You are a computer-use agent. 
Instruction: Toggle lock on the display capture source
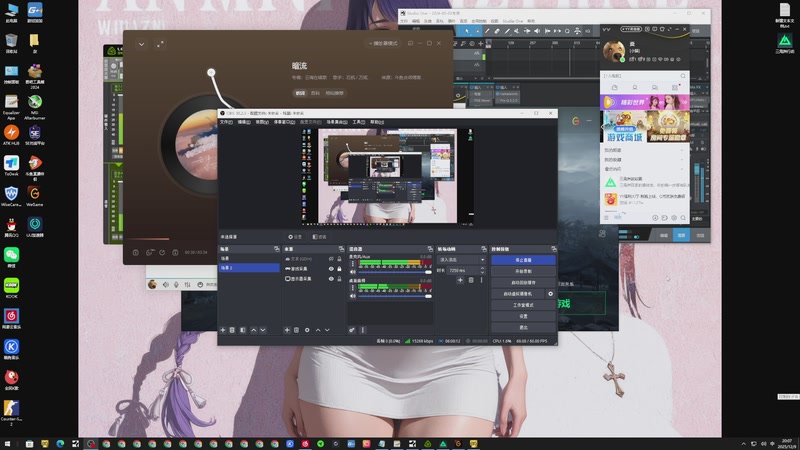point(339,279)
